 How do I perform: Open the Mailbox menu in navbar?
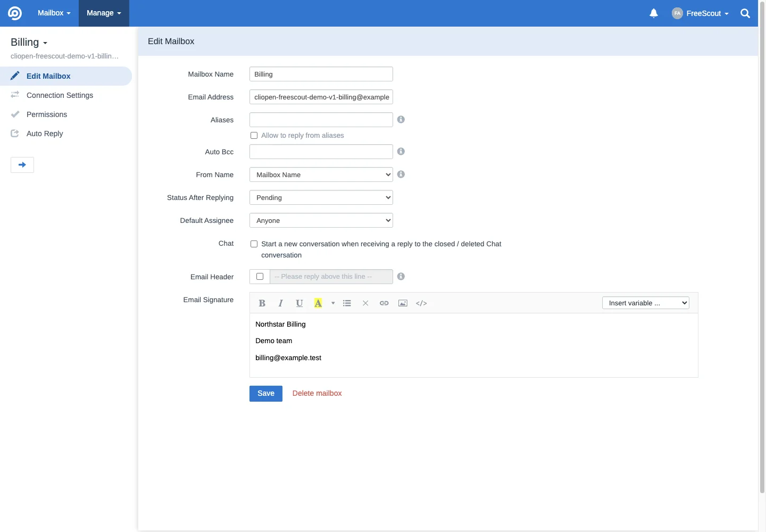point(54,13)
